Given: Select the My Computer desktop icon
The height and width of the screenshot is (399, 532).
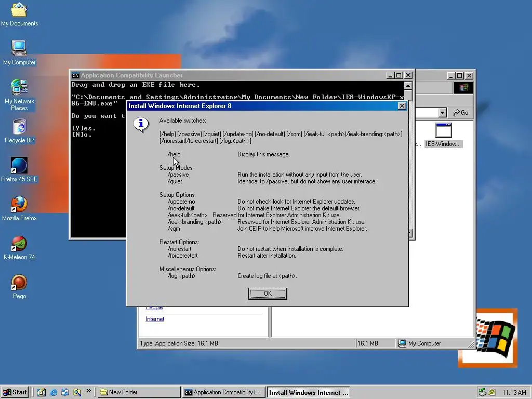Looking at the screenshot, I should click(x=19, y=54).
